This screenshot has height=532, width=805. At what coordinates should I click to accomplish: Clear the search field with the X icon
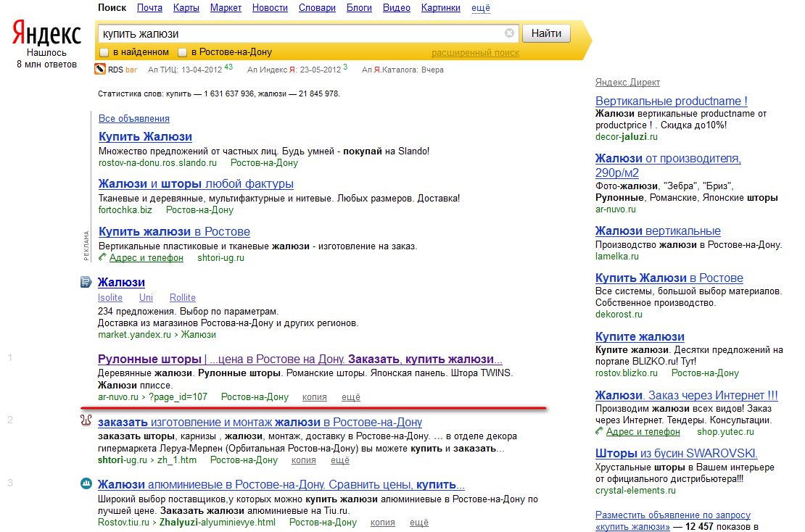pos(509,33)
